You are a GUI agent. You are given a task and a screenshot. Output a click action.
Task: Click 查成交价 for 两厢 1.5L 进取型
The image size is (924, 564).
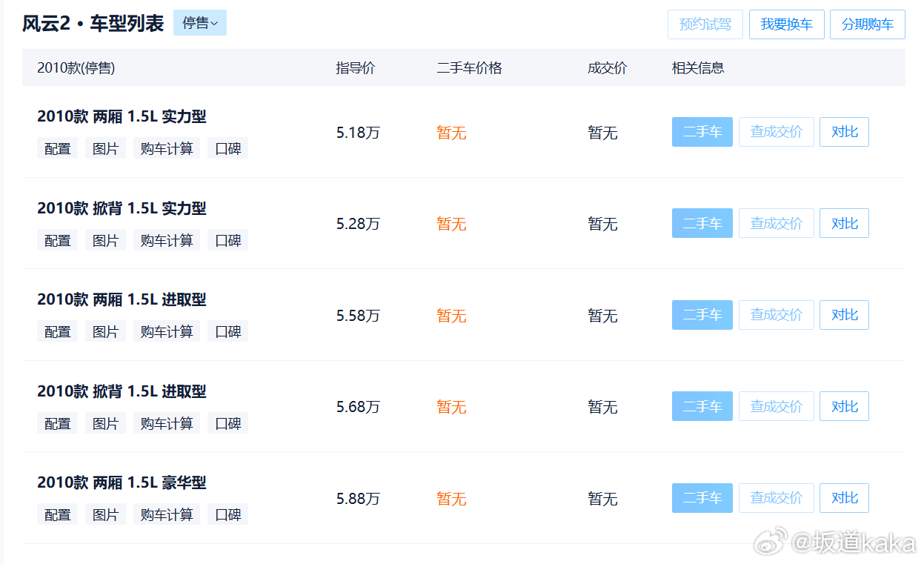(777, 315)
